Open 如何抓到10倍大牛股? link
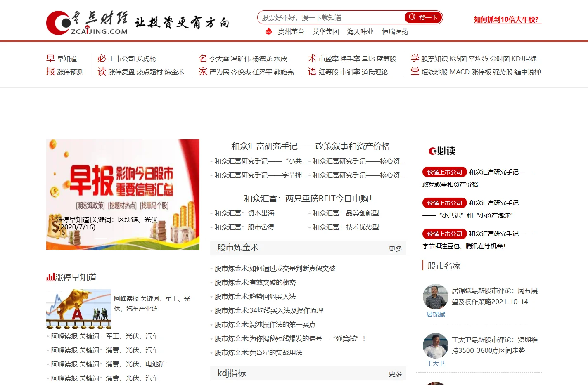This screenshot has width=588, height=385. pyautogui.click(x=507, y=19)
